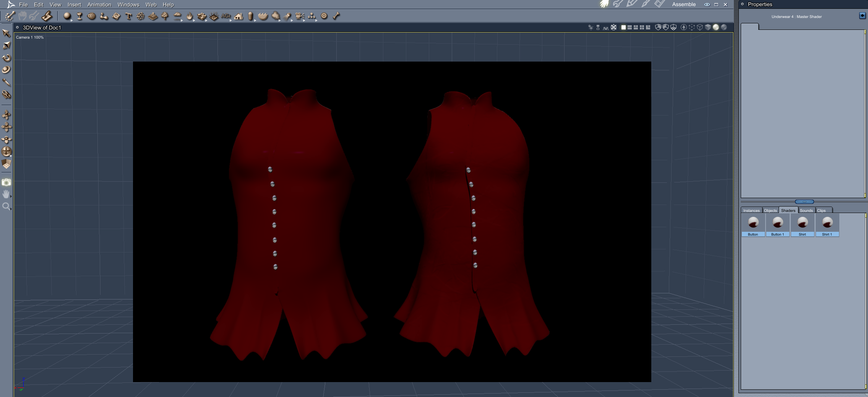
Task: Open the Assemble room label
Action: coord(684,5)
